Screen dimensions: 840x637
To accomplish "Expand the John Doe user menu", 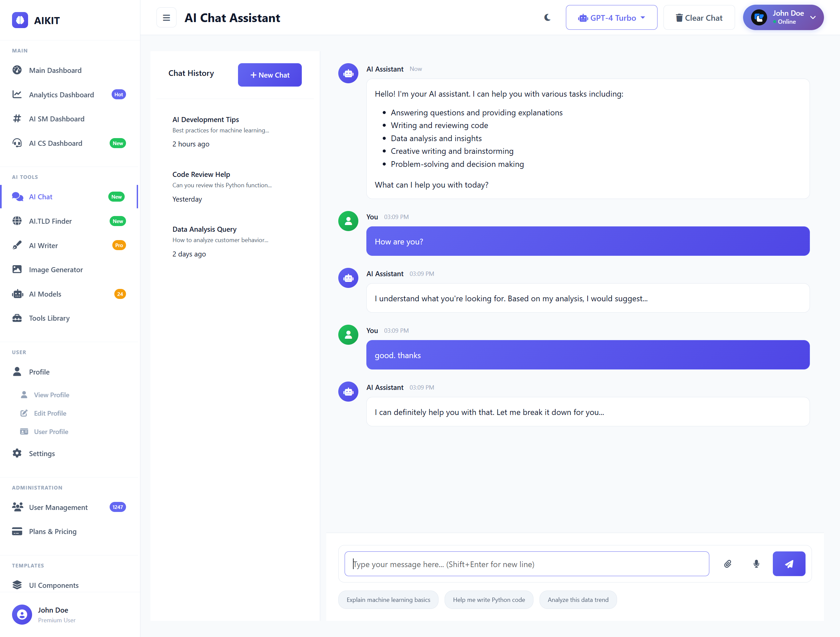I will (783, 17).
